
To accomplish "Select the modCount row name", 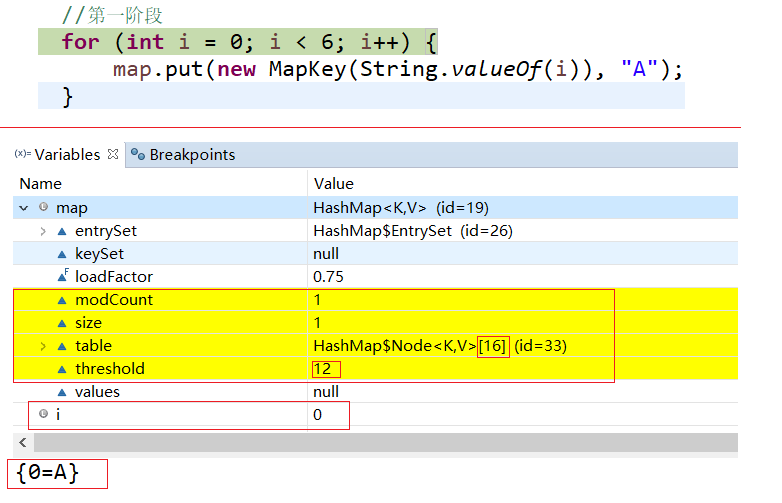I will (114, 300).
